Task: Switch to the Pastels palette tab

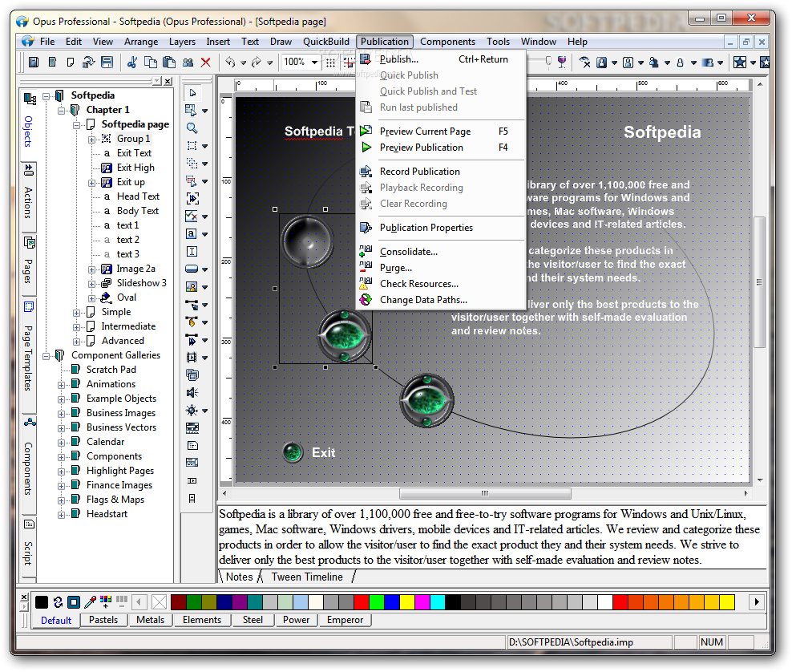Action: [103, 620]
